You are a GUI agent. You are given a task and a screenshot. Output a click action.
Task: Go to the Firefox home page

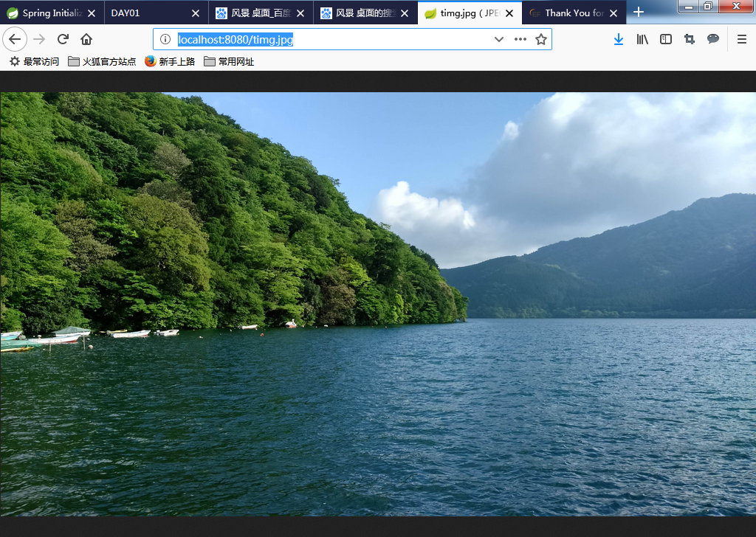click(x=86, y=39)
